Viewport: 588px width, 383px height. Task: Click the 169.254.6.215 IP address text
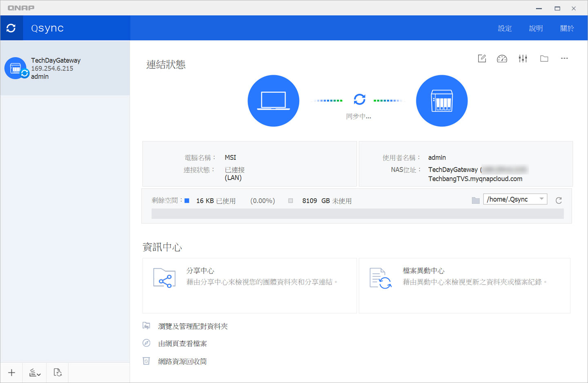pos(52,68)
